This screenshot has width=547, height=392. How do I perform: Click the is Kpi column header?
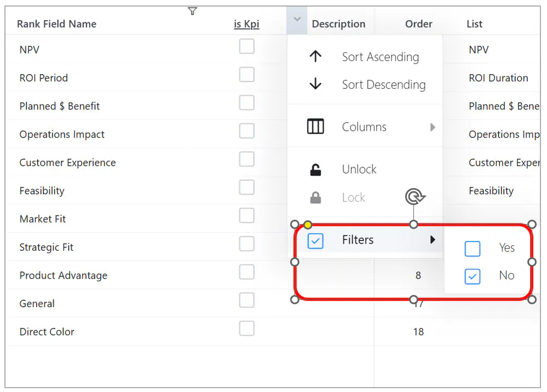point(247,23)
